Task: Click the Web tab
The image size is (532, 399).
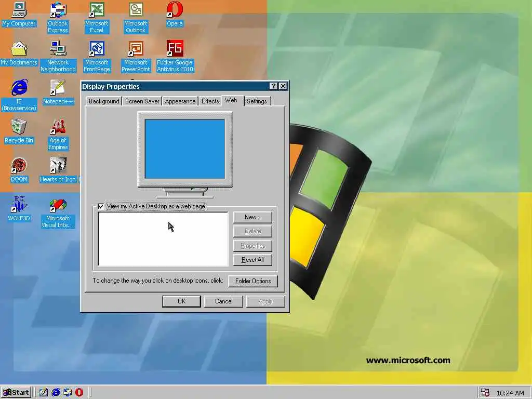Action: tap(231, 100)
